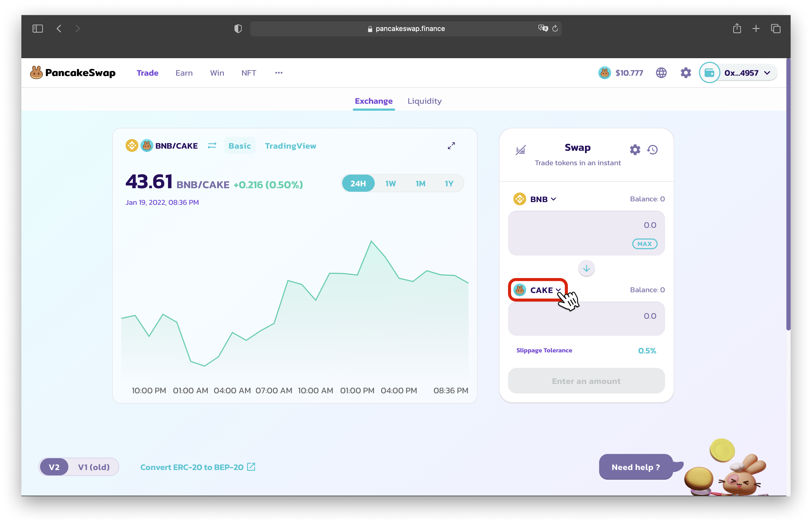The image size is (812, 524).
Task: Click the BNB Balance: 0 text
Action: click(x=647, y=199)
